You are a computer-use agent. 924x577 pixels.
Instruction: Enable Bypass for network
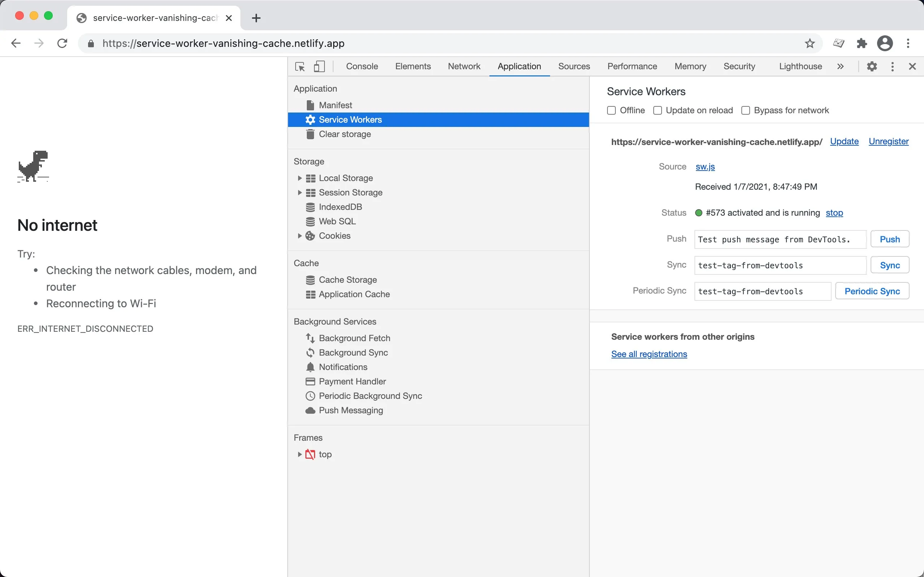(745, 110)
